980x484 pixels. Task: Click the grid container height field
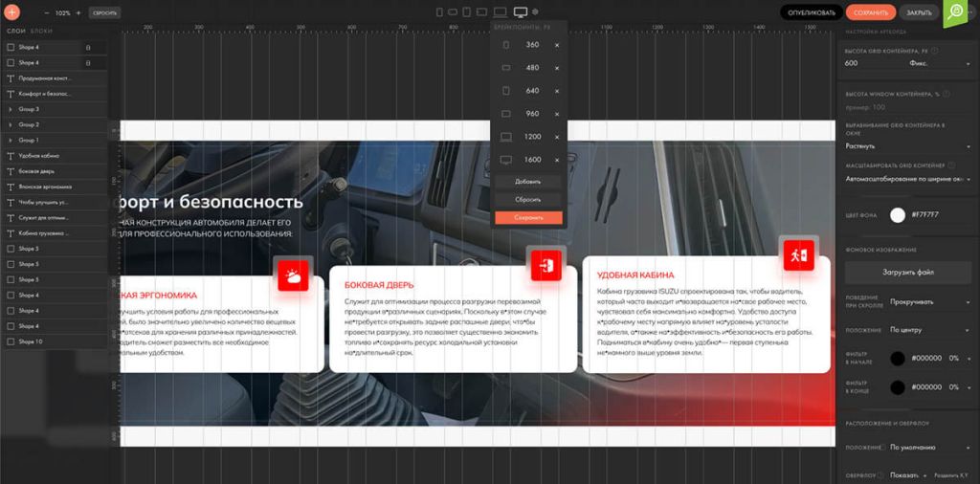click(871, 63)
